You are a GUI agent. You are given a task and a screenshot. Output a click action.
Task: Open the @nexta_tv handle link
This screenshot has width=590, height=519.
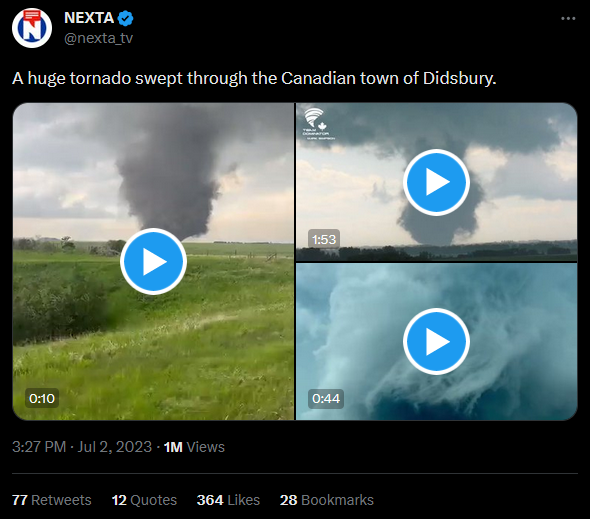99,38
